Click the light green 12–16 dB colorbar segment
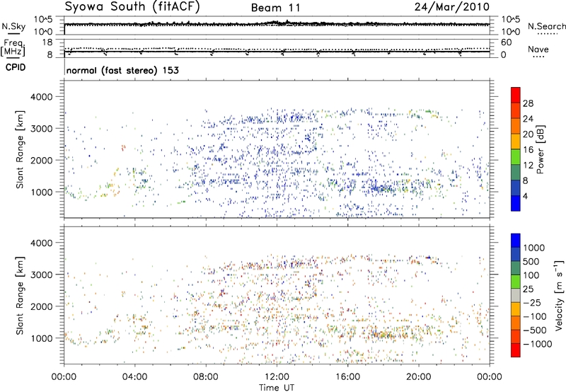This screenshot has height=392, width=566. [516, 157]
